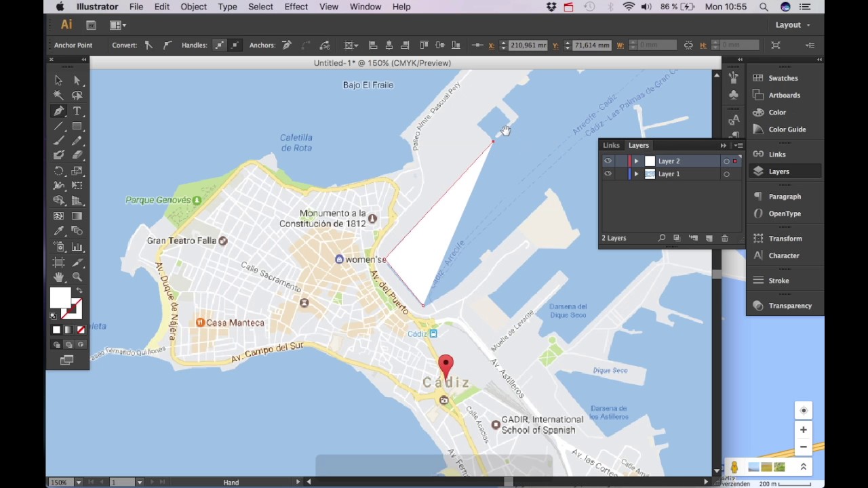Hide handles for multiple selected anchors
868x488 pixels.
[x=235, y=45]
